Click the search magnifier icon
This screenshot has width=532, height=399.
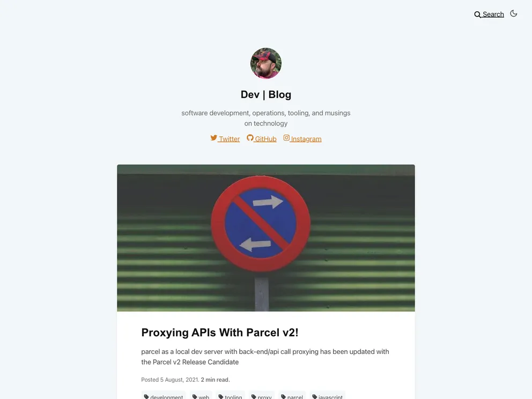tap(477, 14)
